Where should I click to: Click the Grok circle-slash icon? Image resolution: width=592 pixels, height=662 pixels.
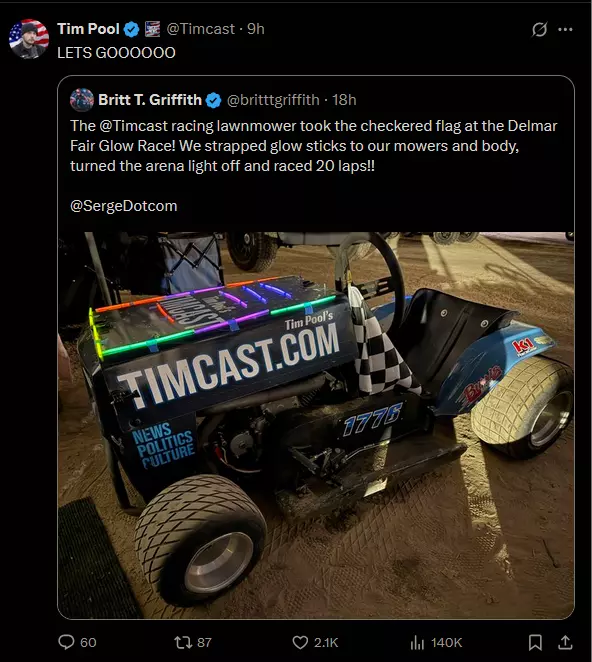539,29
